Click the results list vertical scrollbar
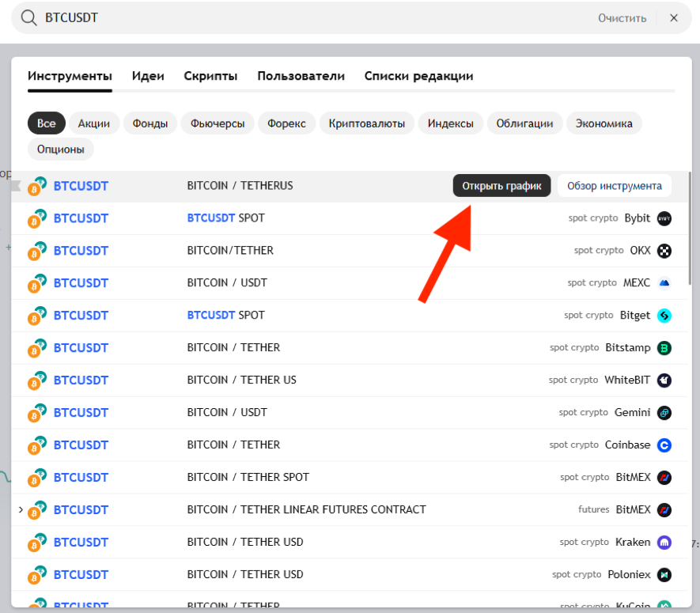 tap(690, 228)
